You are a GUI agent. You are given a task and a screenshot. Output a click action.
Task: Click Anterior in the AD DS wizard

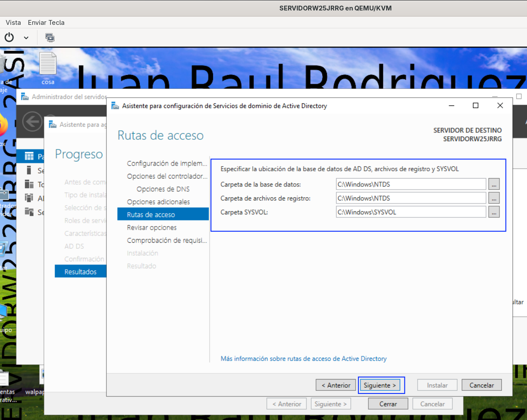coord(336,385)
